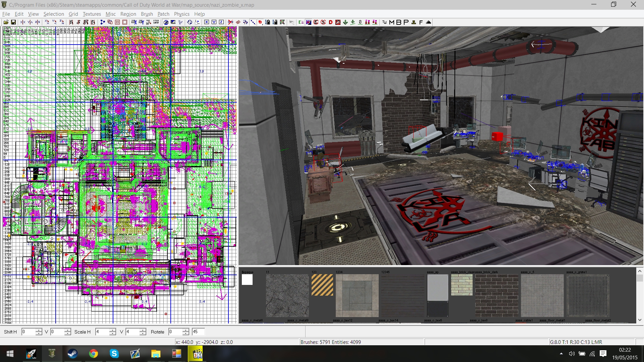The image size is (644, 362).
Task: Click the crossed-out red S toolbar icon
Action: [323, 22]
